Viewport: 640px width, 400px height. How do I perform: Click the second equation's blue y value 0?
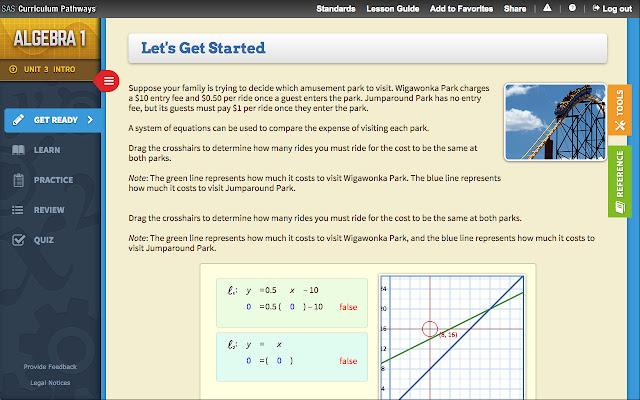(x=249, y=361)
